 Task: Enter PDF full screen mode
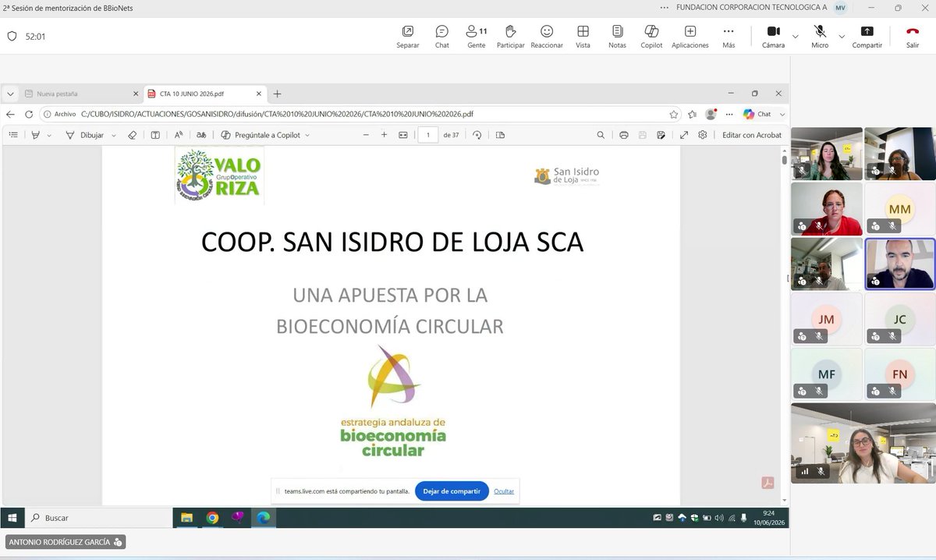[x=684, y=135]
